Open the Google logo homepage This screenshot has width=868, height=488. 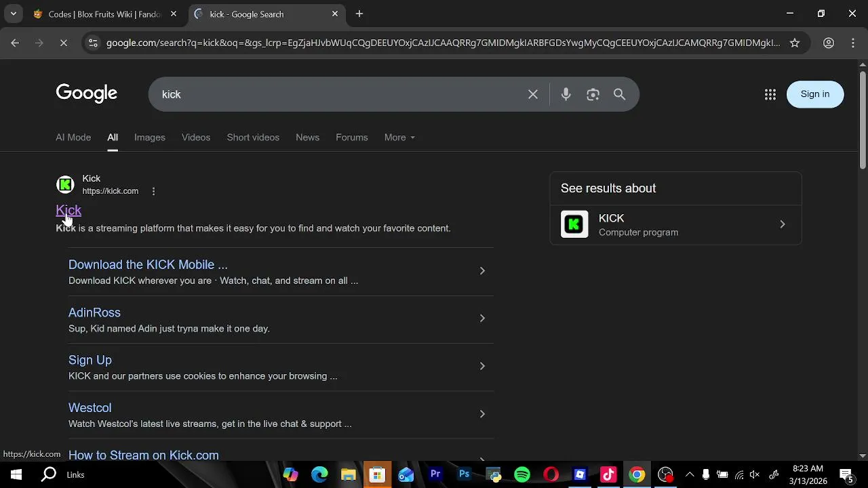(x=87, y=94)
